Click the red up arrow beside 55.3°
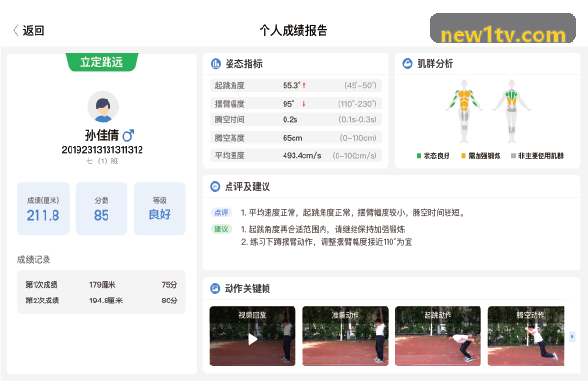The width and height of the screenshot is (588, 381). coord(304,85)
